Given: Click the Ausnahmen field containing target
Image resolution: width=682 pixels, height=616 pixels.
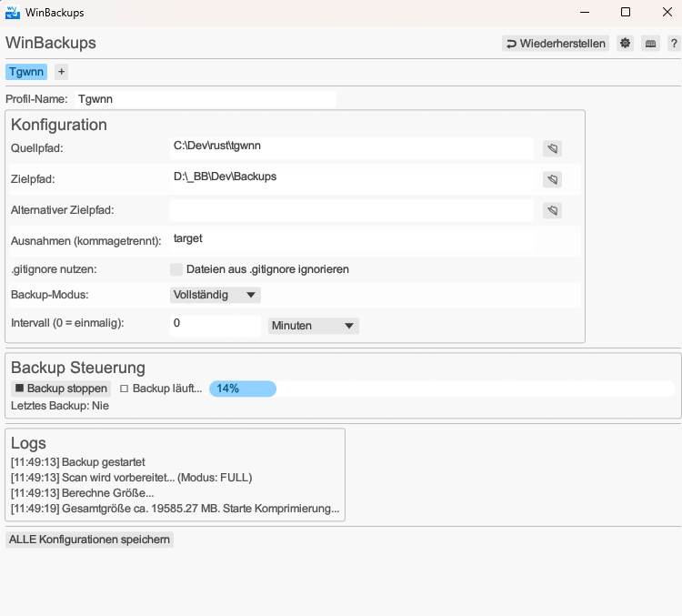Looking at the screenshot, I should [x=351, y=241].
